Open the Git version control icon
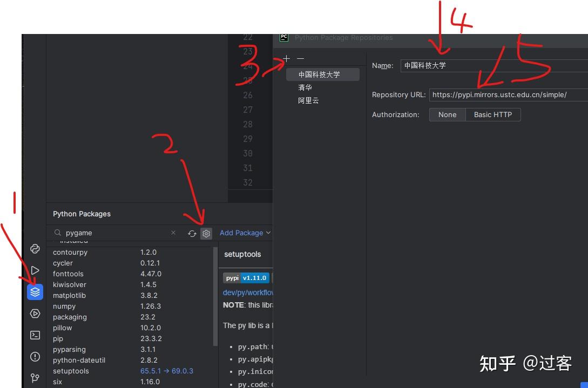Viewport: 588px width, 388px height. pos(35,378)
